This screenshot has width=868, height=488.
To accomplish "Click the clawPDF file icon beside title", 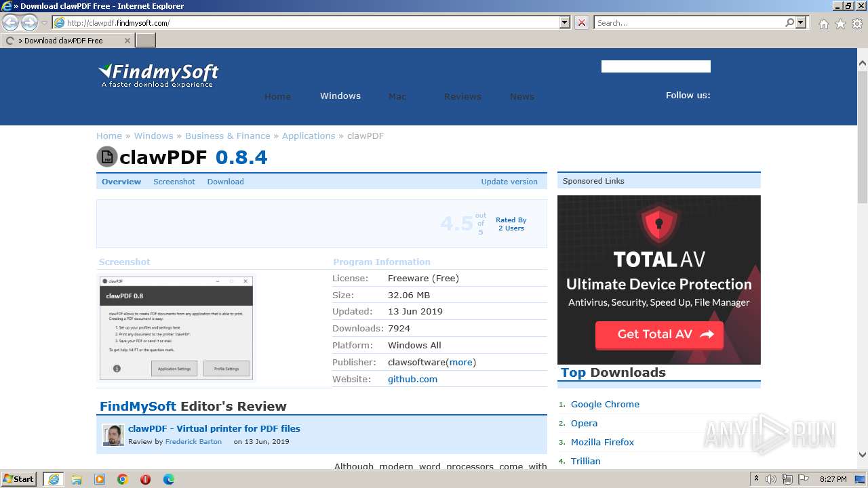I will point(106,157).
